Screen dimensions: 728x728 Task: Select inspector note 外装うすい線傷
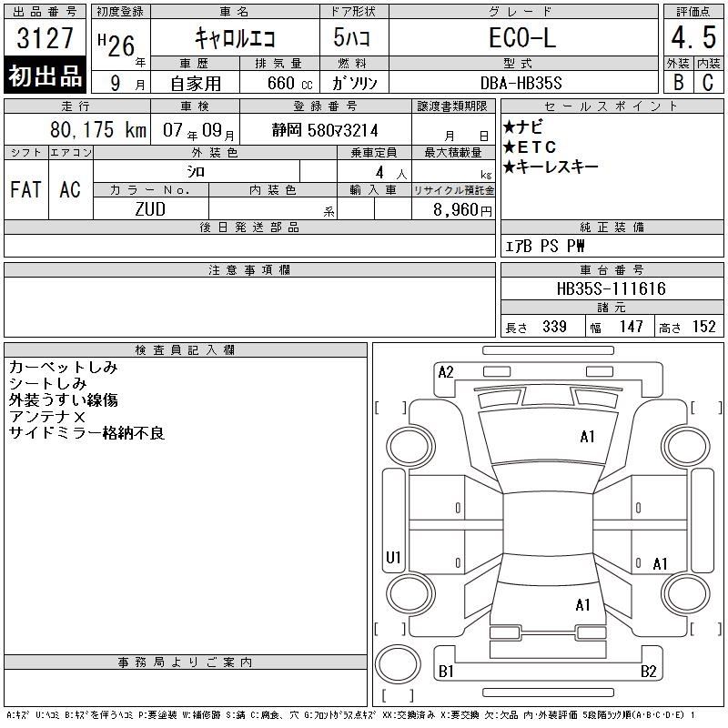coord(63,399)
